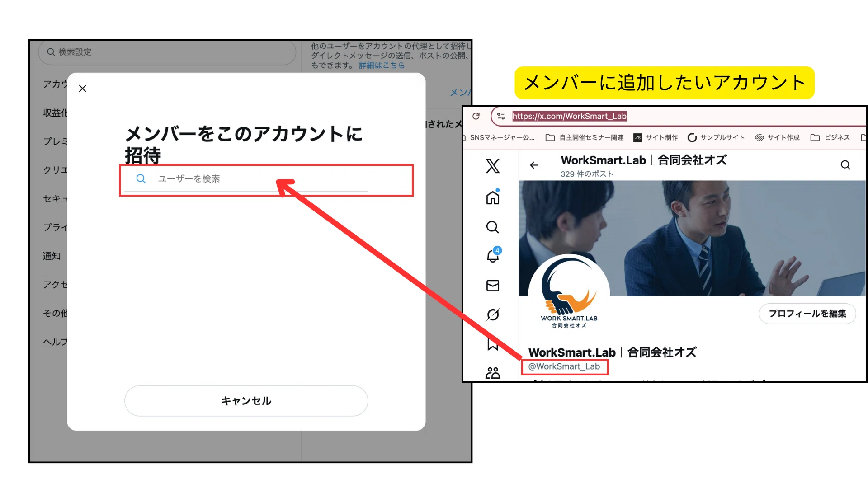Close the invite member dialog with X

point(82,89)
